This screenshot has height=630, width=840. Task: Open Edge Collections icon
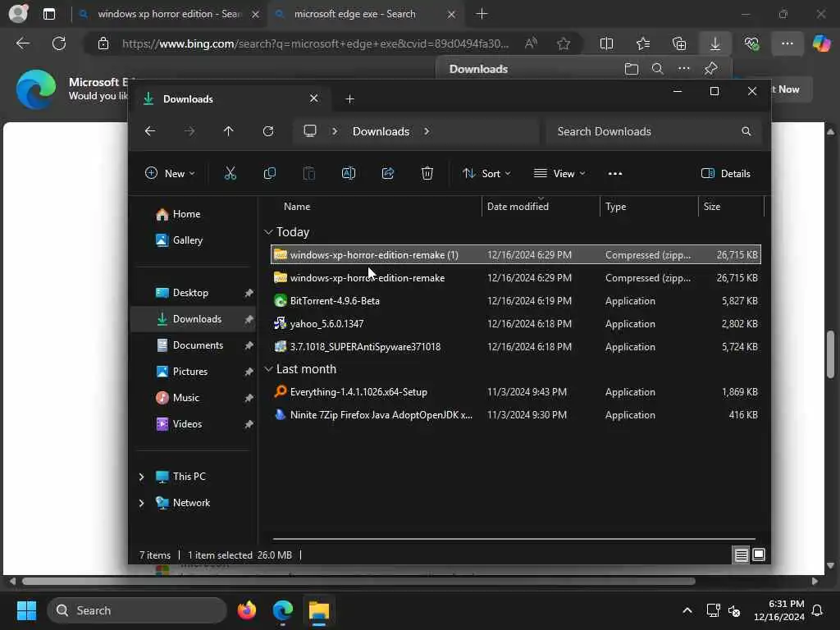pos(679,43)
